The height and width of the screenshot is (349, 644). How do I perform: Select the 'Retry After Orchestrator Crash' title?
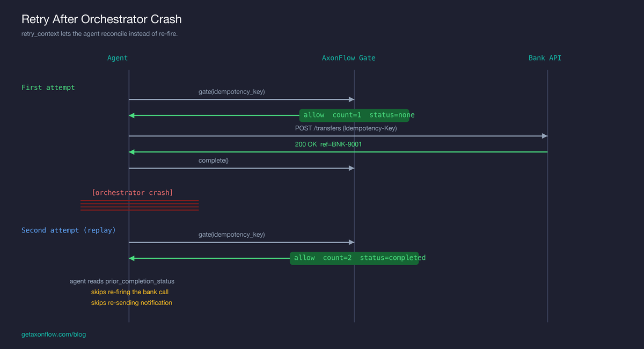[x=101, y=19]
